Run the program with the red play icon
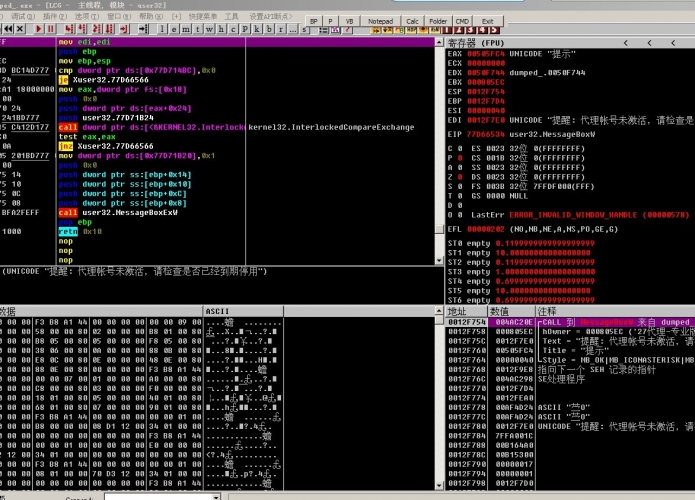This screenshot has width=695, height=500. pyautogui.click(x=39, y=29)
